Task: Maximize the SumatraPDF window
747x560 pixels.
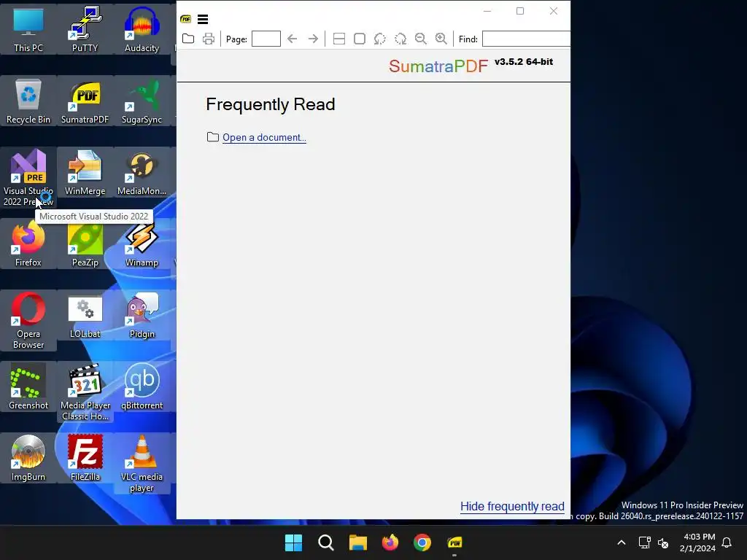Action: [520, 11]
